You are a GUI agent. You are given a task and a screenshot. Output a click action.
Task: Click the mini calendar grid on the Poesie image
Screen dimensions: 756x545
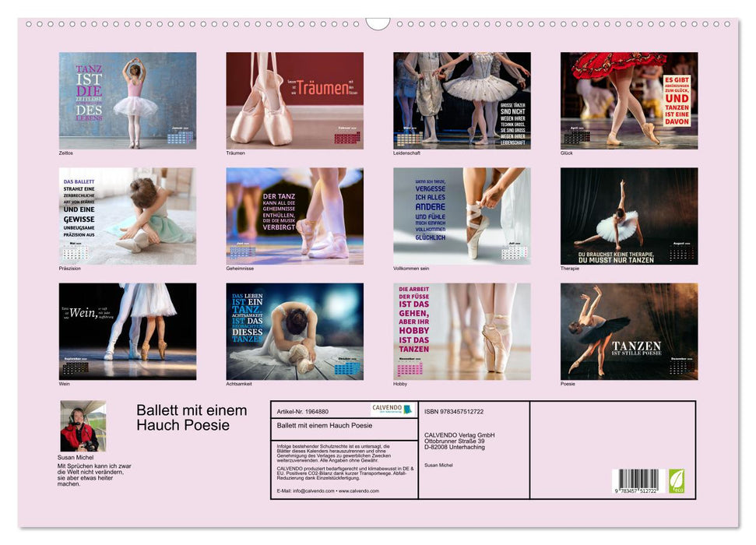coord(682,367)
